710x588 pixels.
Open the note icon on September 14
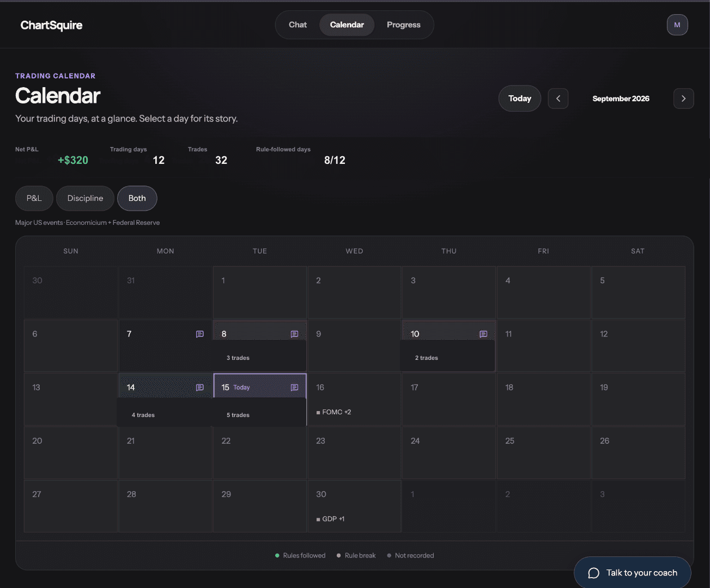[x=200, y=387]
